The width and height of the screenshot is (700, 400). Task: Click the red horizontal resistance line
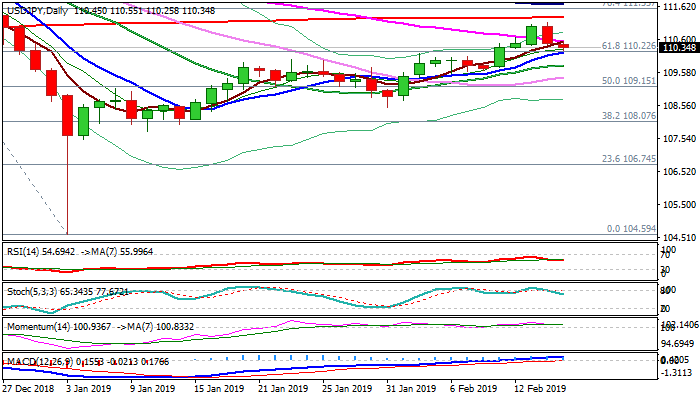300,20
